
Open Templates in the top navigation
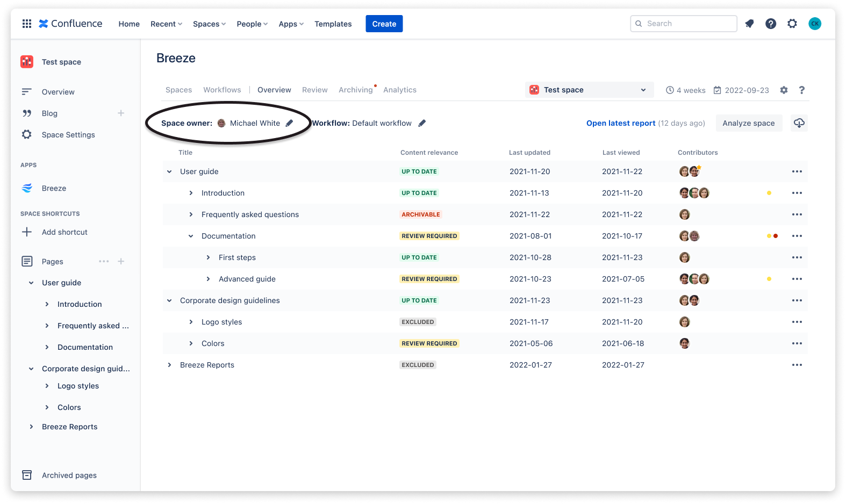click(333, 24)
